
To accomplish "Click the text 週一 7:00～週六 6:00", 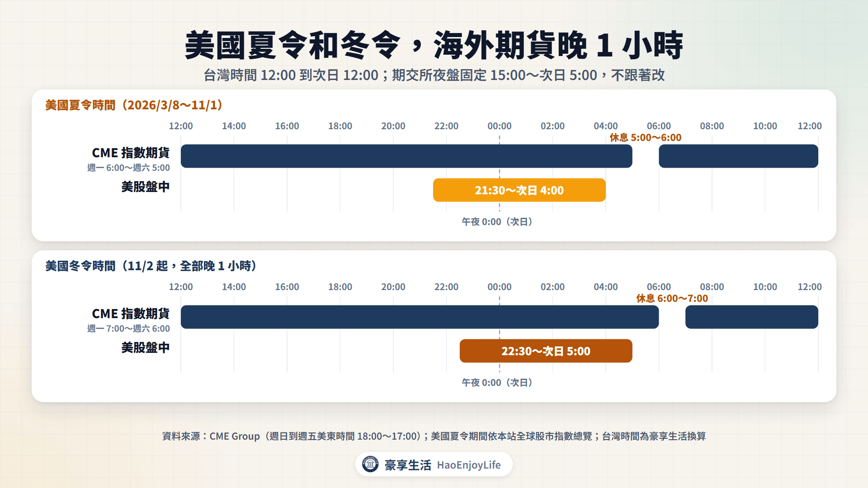I will (128, 328).
